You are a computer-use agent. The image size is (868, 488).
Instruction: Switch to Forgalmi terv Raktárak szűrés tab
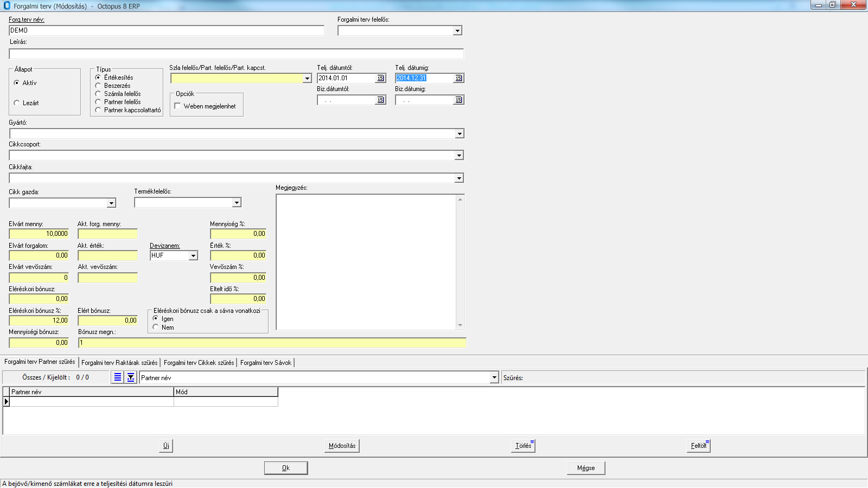pyautogui.click(x=119, y=363)
